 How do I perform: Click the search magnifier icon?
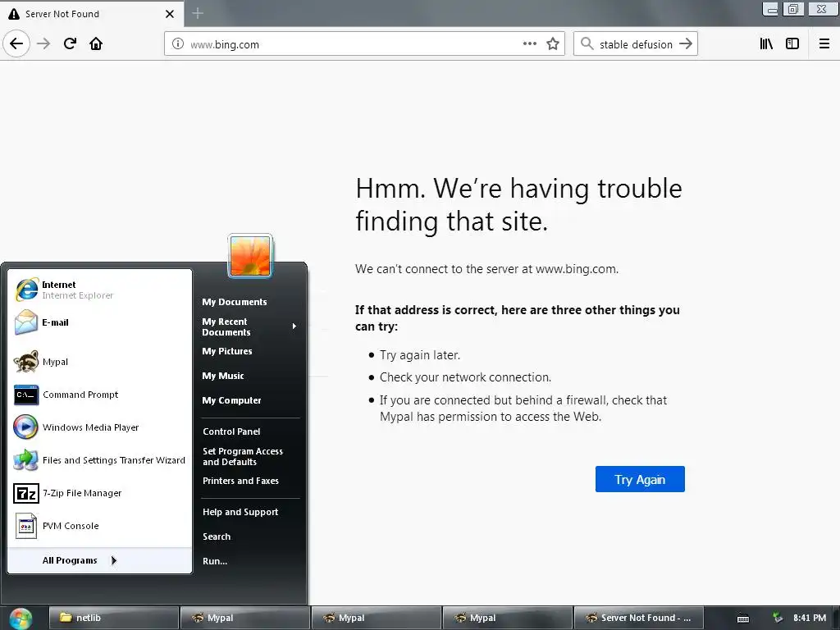tap(587, 44)
